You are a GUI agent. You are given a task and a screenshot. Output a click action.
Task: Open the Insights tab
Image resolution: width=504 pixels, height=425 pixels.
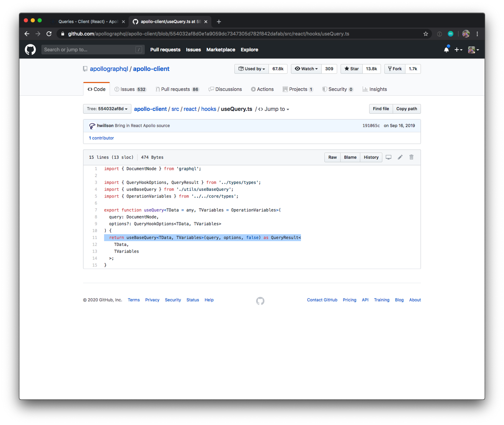[x=375, y=89]
